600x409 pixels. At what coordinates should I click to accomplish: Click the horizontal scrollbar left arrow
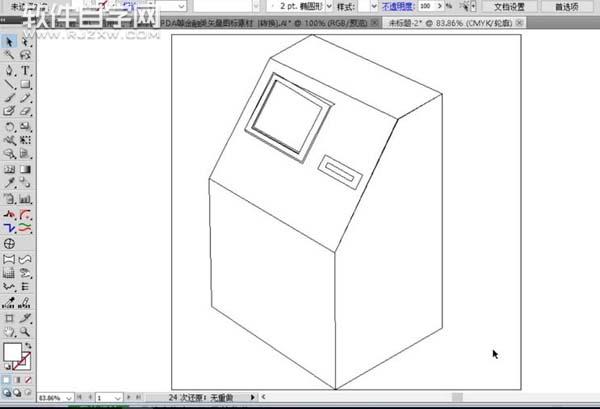click(x=264, y=397)
